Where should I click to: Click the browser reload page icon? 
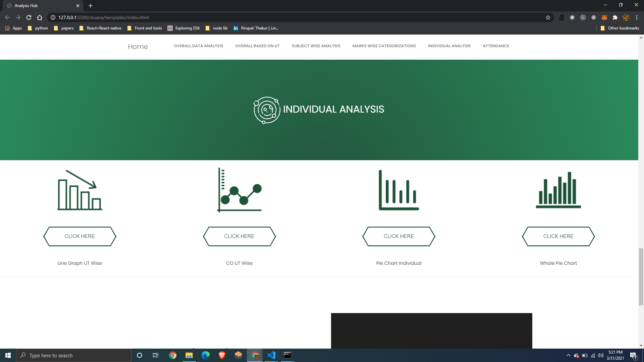28,17
